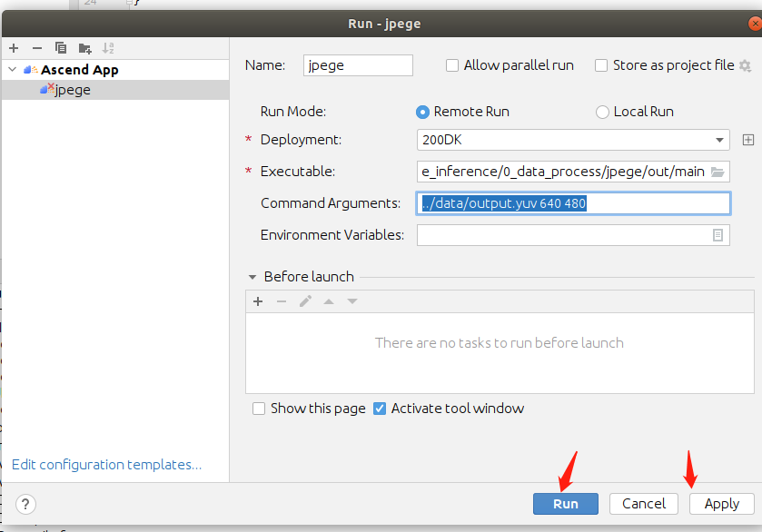Click the add deployment plus icon
762x532 pixels.
(x=748, y=140)
